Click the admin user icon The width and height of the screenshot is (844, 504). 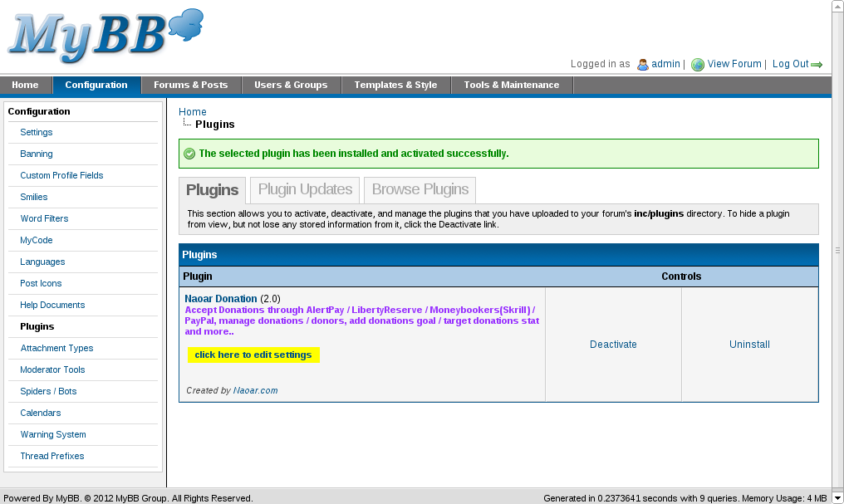[642, 65]
